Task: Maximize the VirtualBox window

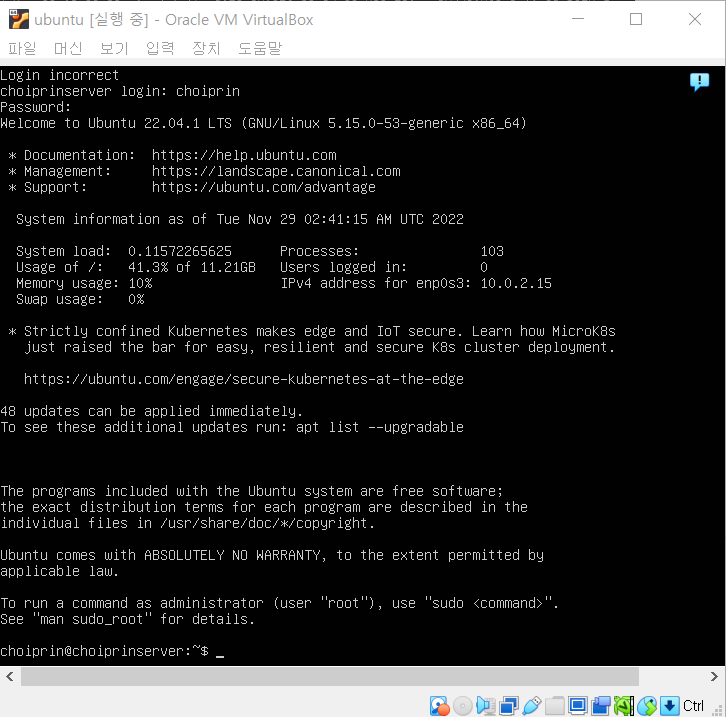Action: coord(636,19)
